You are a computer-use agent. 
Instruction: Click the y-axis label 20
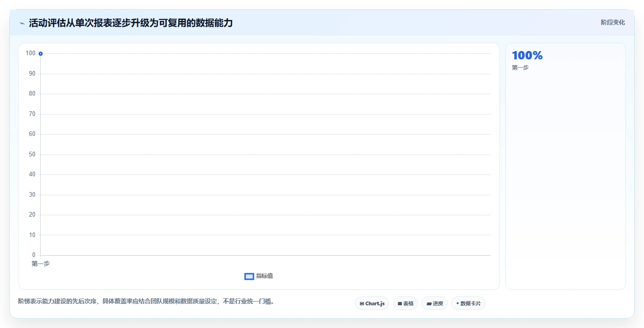32,215
